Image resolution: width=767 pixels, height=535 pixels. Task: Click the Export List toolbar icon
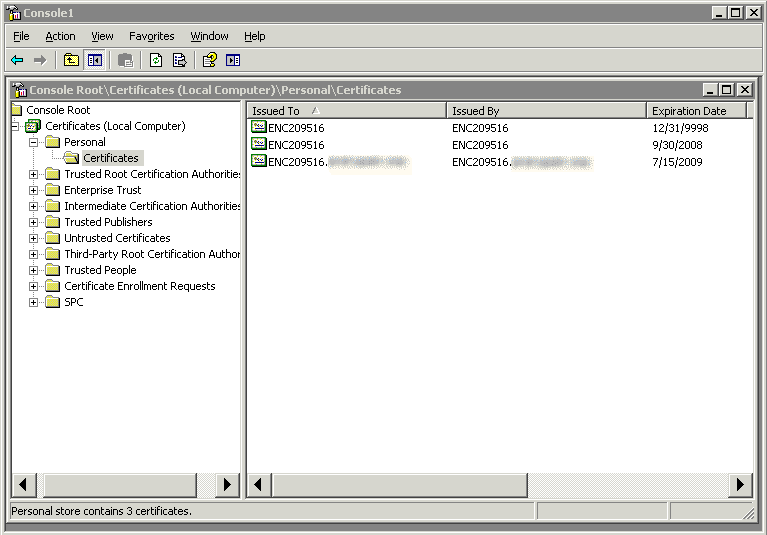click(180, 60)
